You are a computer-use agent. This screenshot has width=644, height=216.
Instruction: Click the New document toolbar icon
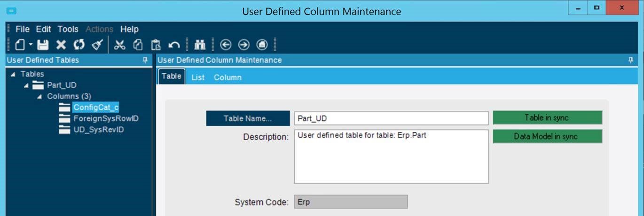20,45
